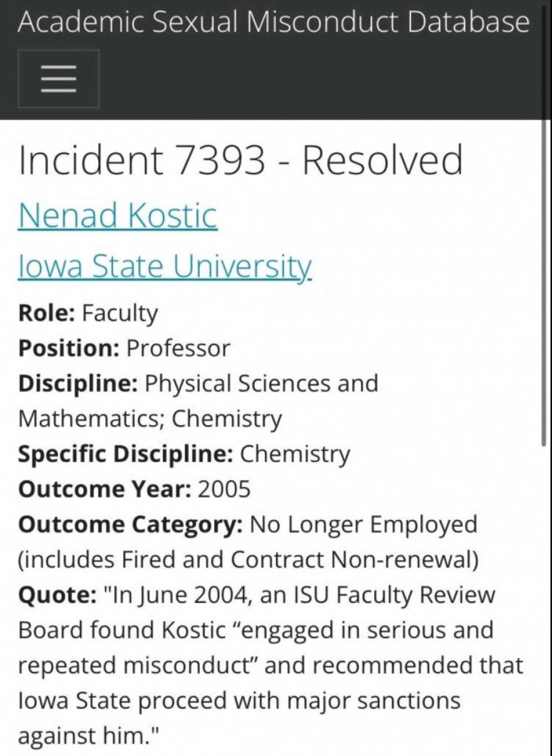Click the Professor position value
Viewport: 552px width, 756px height.
click(178, 348)
